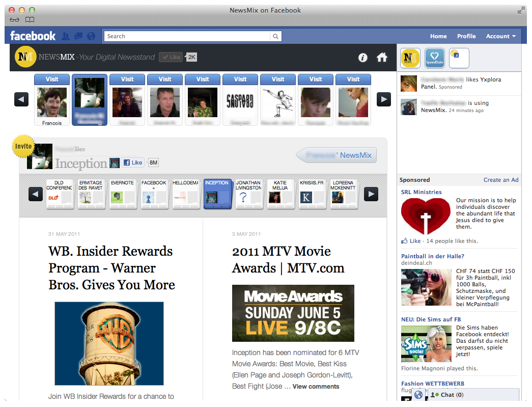Open the Kriisiis.fr magazine
This screenshot has width=532, height=407.
point(312,194)
